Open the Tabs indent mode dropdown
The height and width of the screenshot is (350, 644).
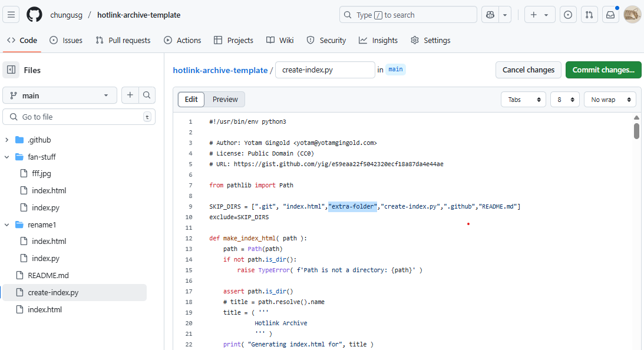(523, 100)
